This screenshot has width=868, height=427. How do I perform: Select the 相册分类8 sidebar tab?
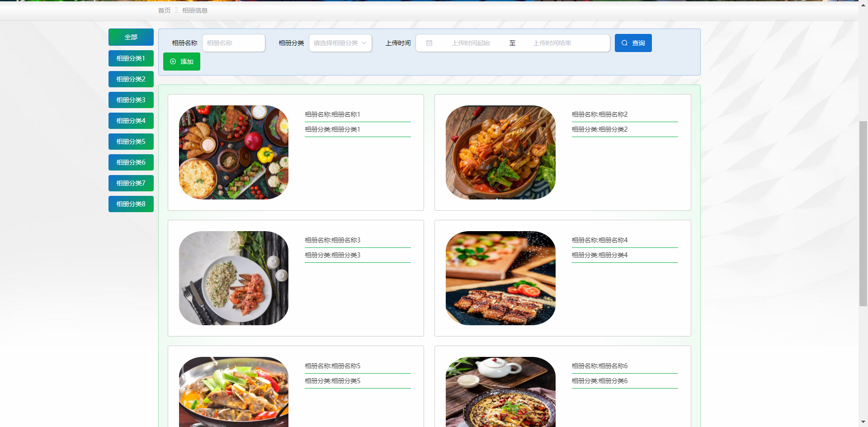point(131,204)
